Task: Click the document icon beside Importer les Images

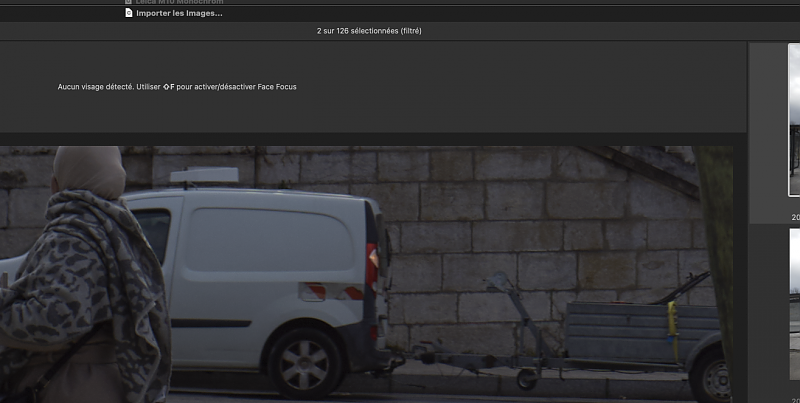Action: (129, 13)
